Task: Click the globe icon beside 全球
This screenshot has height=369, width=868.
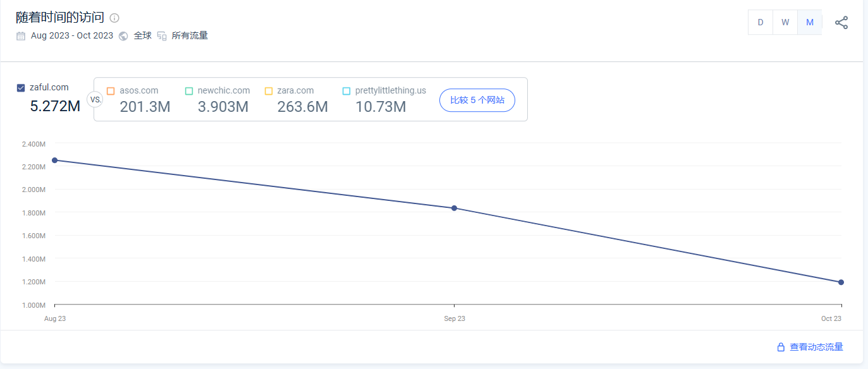Action: coord(123,36)
